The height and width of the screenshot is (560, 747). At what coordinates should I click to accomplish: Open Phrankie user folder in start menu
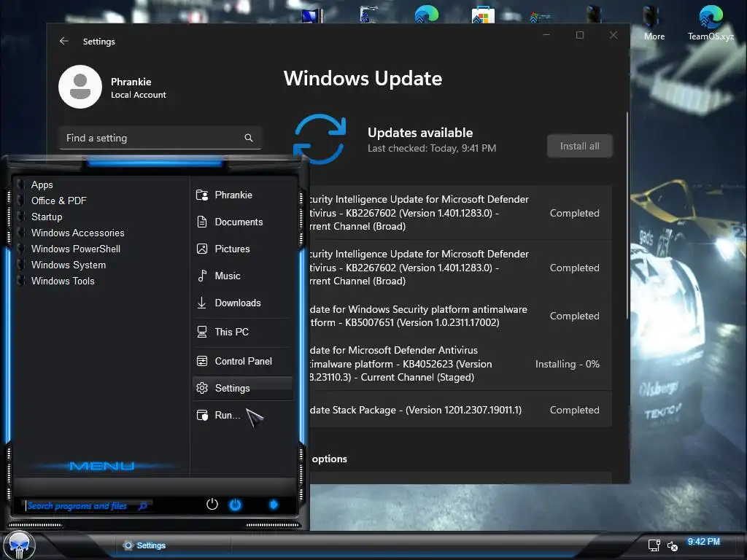tap(242, 195)
